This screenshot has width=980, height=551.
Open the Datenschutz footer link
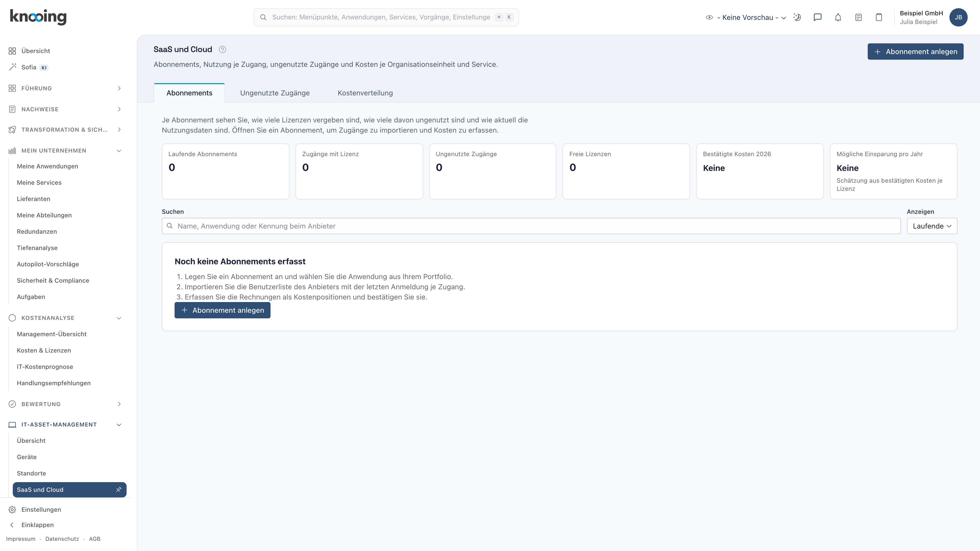(x=62, y=539)
